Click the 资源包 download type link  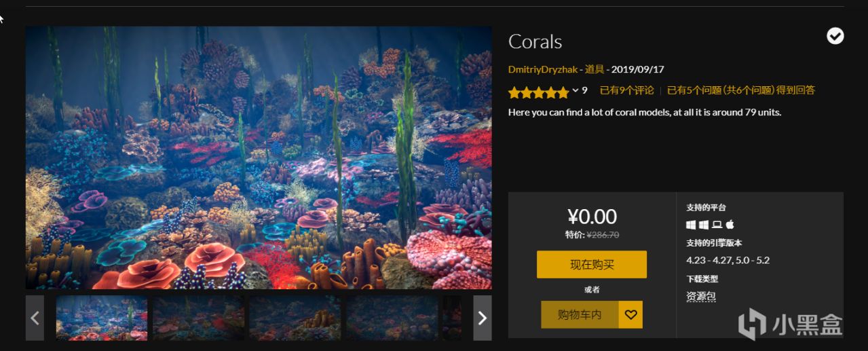(x=700, y=296)
